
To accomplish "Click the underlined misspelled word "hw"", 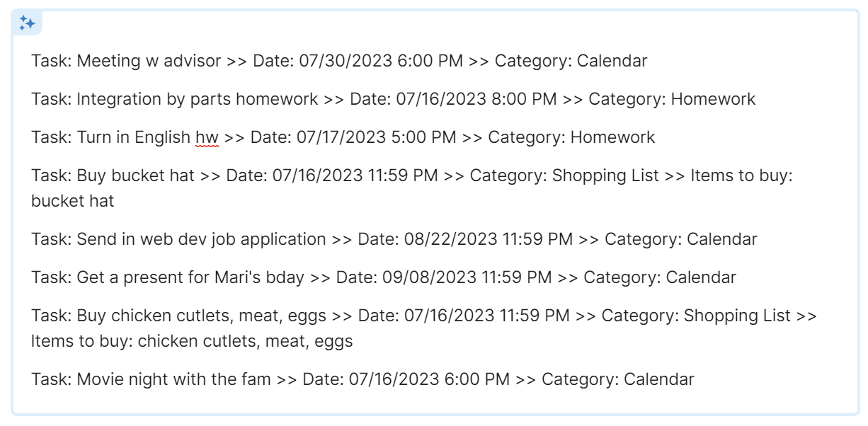I will click(x=207, y=137).
